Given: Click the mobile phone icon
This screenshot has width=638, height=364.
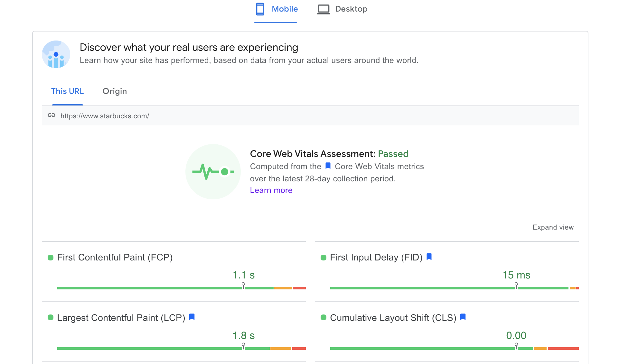Looking at the screenshot, I should pyautogui.click(x=260, y=9).
